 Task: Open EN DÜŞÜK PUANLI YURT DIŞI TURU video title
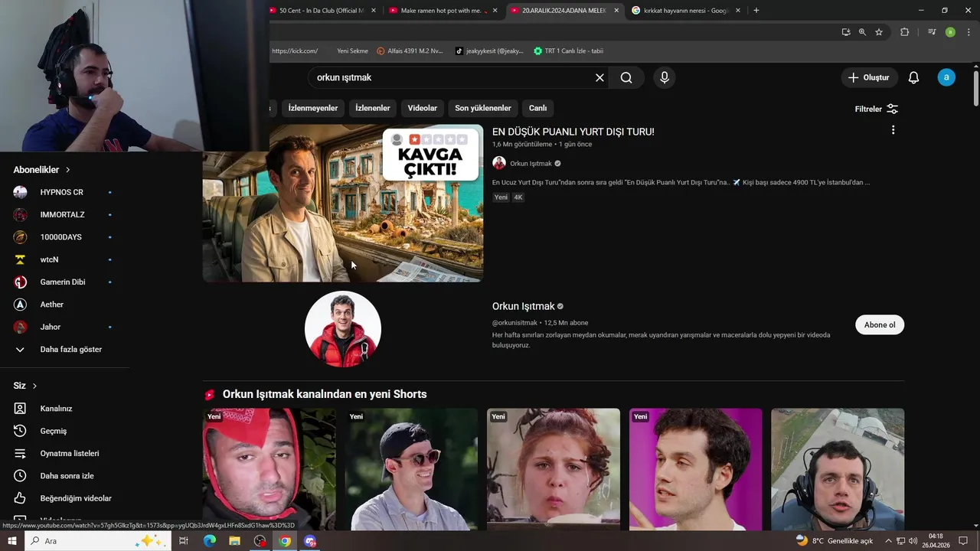click(573, 132)
